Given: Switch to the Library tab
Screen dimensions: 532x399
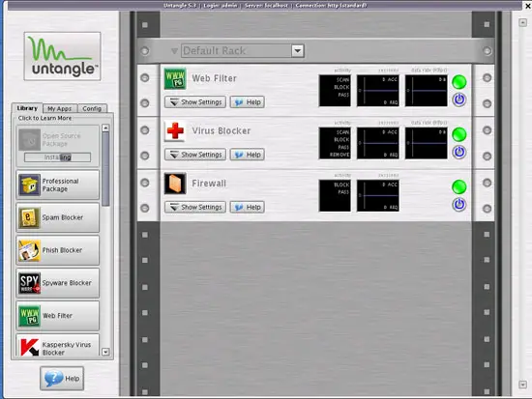Looking at the screenshot, I should [x=27, y=108].
